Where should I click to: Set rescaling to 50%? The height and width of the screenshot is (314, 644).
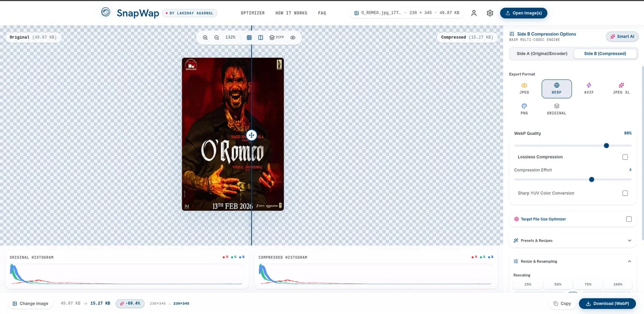tap(558, 284)
